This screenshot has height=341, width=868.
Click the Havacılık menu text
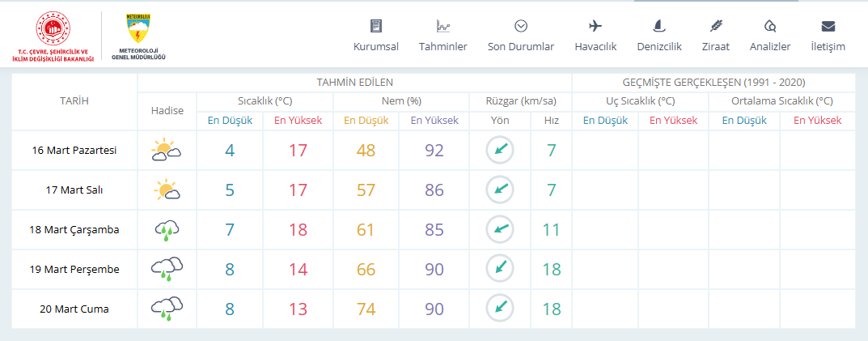pos(595,46)
